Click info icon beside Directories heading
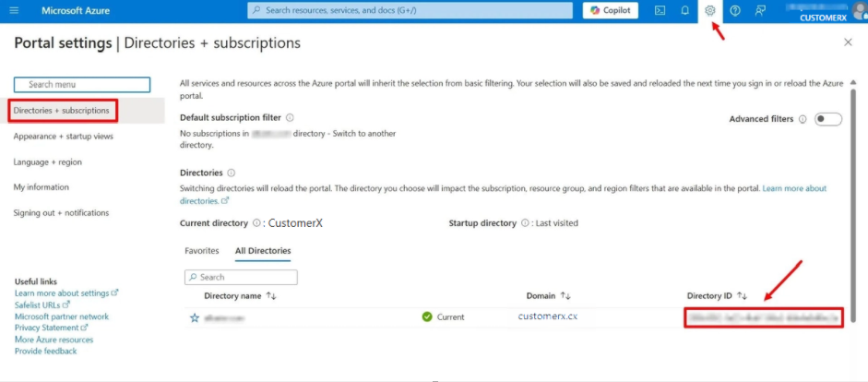This screenshot has height=382, width=868. [232, 173]
